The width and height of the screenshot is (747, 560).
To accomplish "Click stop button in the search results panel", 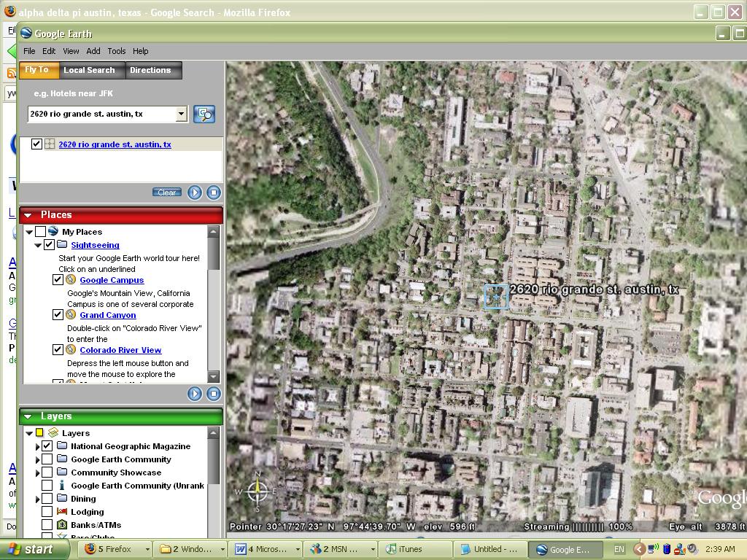I will pos(214,192).
